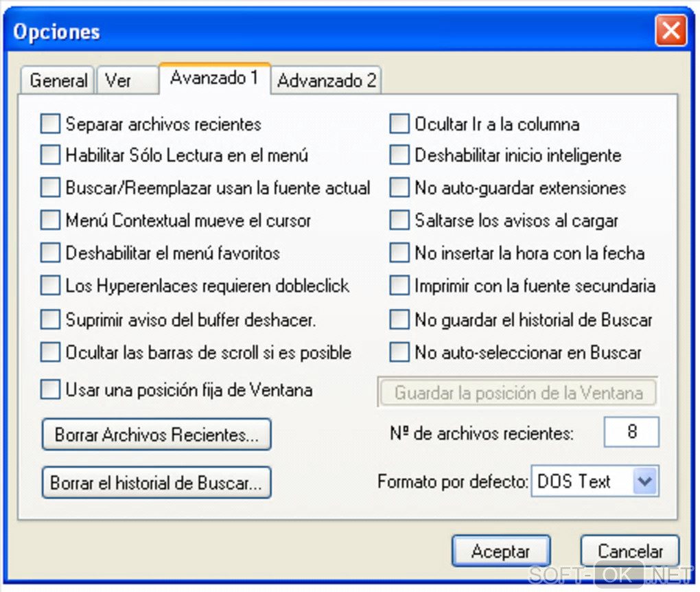This screenshot has height=592, width=700.
Task: Enable Los Hyperenlaces requieren dobleclick
Action: point(51,285)
